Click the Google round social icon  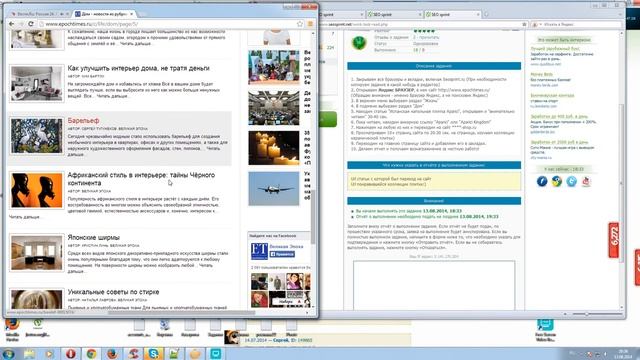(x=556, y=181)
